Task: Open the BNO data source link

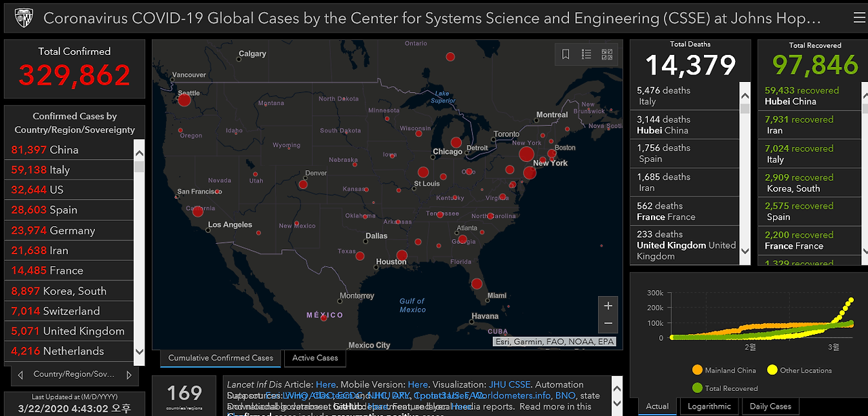Action: (x=564, y=395)
